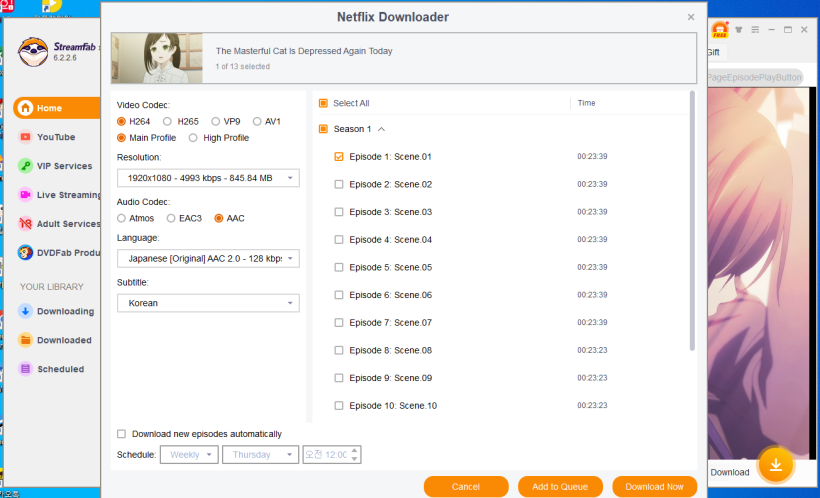This screenshot has width=820, height=498.
Task: Check Episode 9: Scene.09
Action: (x=339, y=378)
